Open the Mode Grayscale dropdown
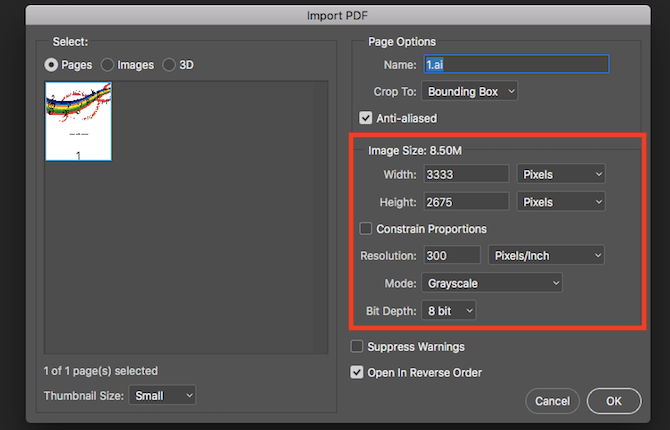 pos(491,283)
